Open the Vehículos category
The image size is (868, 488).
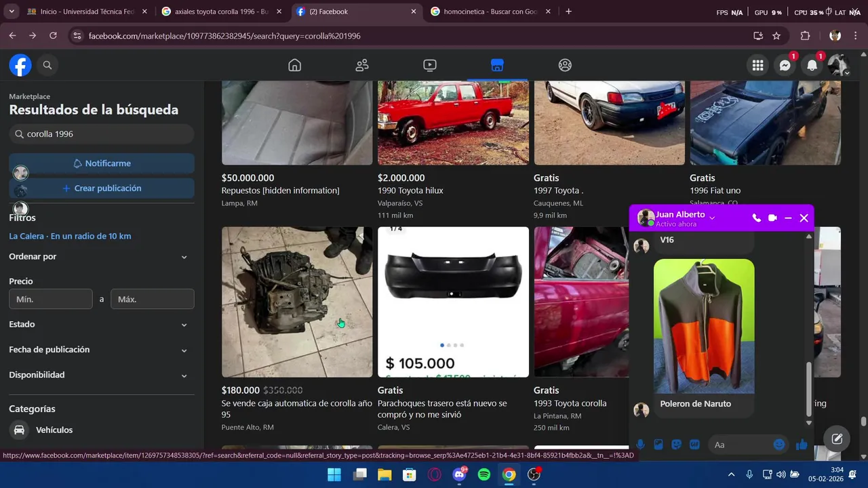click(x=102, y=430)
